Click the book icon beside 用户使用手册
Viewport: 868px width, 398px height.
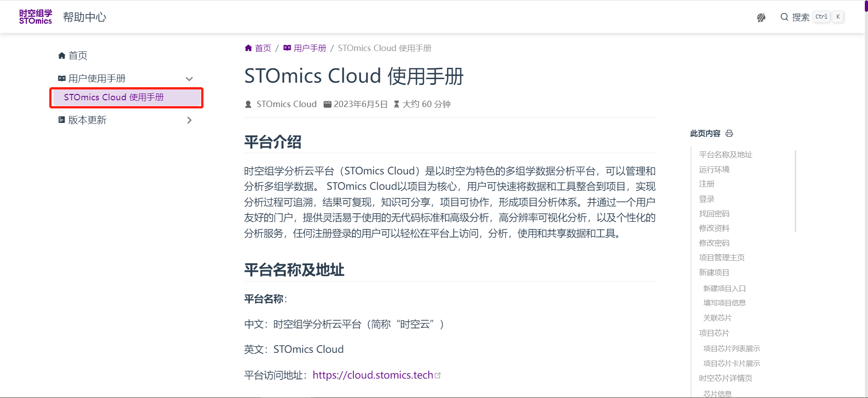[x=62, y=79]
